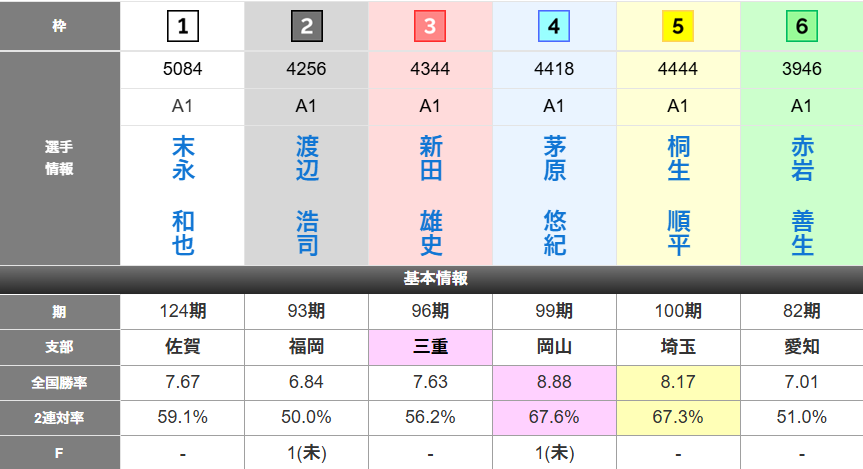Image resolution: width=863 pixels, height=469 pixels.
Task: Click the highlighted 三重 branch cell
Action: tap(430, 347)
